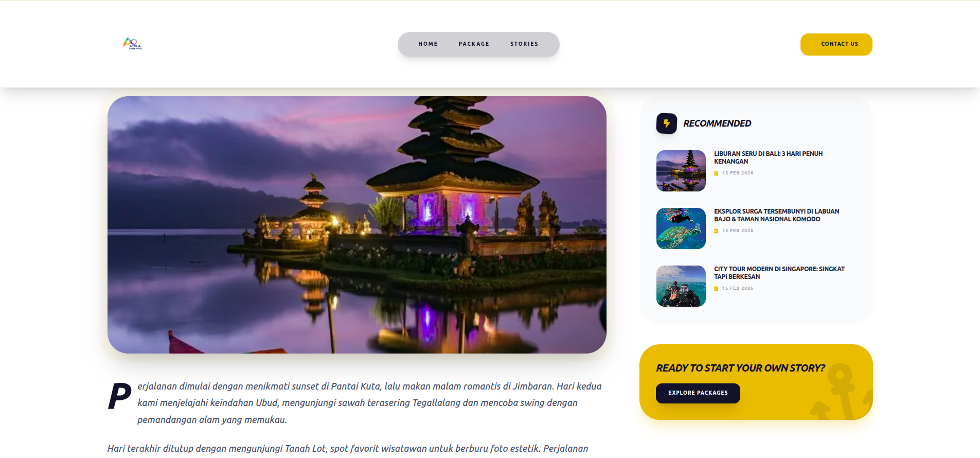Open the Home menu item
Image resolution: width=980 pixels, height=458 pixels.
point(427,44)
